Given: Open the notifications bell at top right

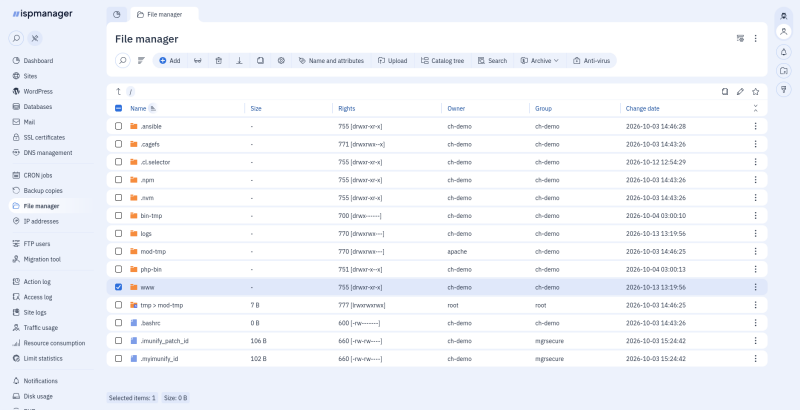Looking at the screenshot, I should pyautogui.click(x=784, y=52).
